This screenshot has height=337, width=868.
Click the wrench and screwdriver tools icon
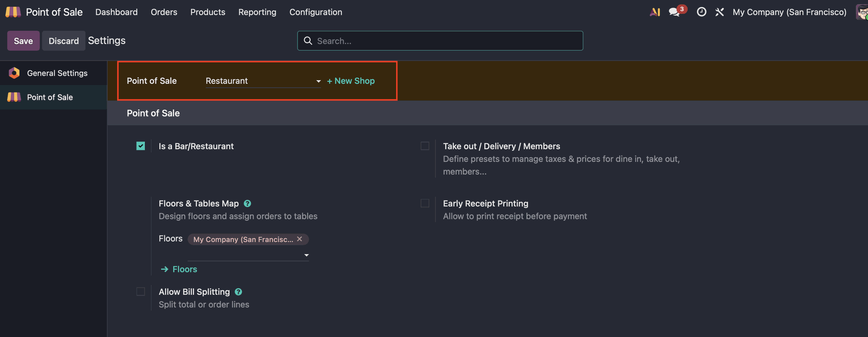coord(719,12)
